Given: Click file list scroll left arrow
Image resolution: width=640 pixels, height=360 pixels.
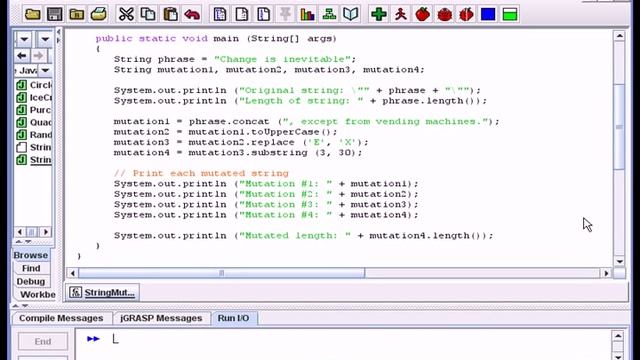Looking at the screenshot, I should click(x=20, y=232).
